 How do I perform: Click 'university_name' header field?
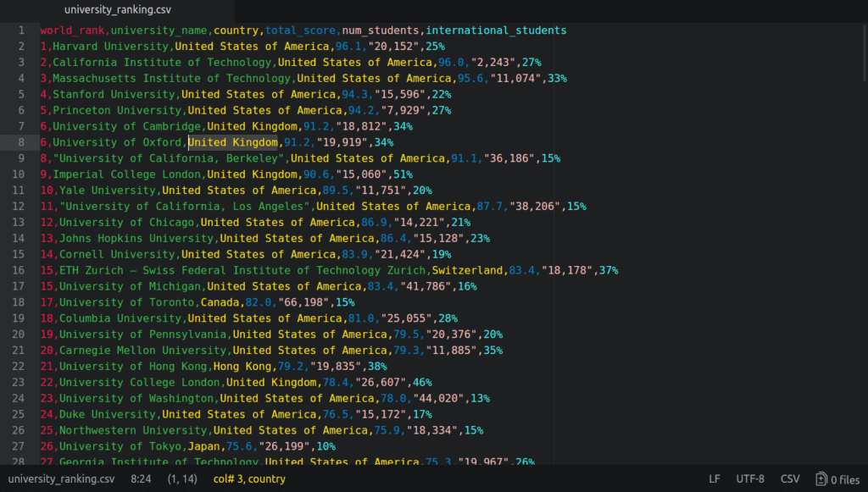159,30
